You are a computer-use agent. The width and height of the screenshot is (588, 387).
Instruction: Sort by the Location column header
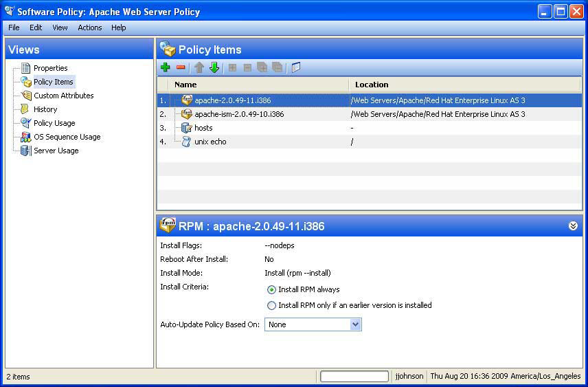(x=465, y=85)
